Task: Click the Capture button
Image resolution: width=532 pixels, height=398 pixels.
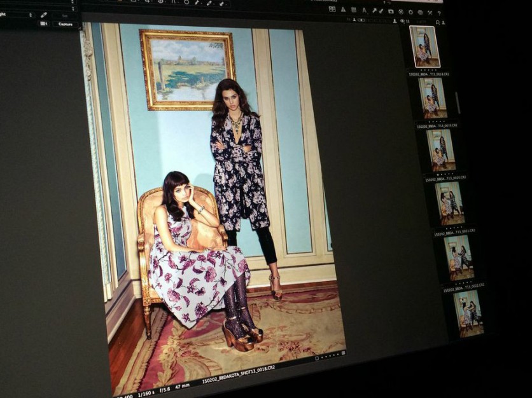Action: 65,24
